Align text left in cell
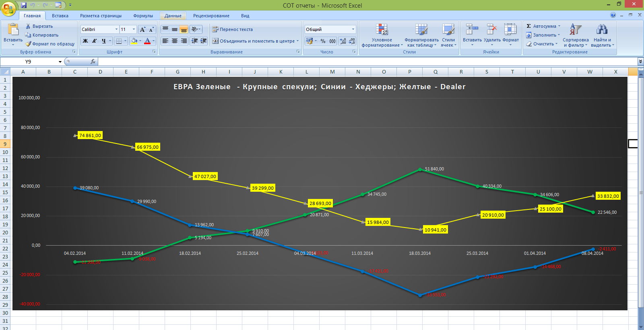The image size is (644, 330). [165, 41]
